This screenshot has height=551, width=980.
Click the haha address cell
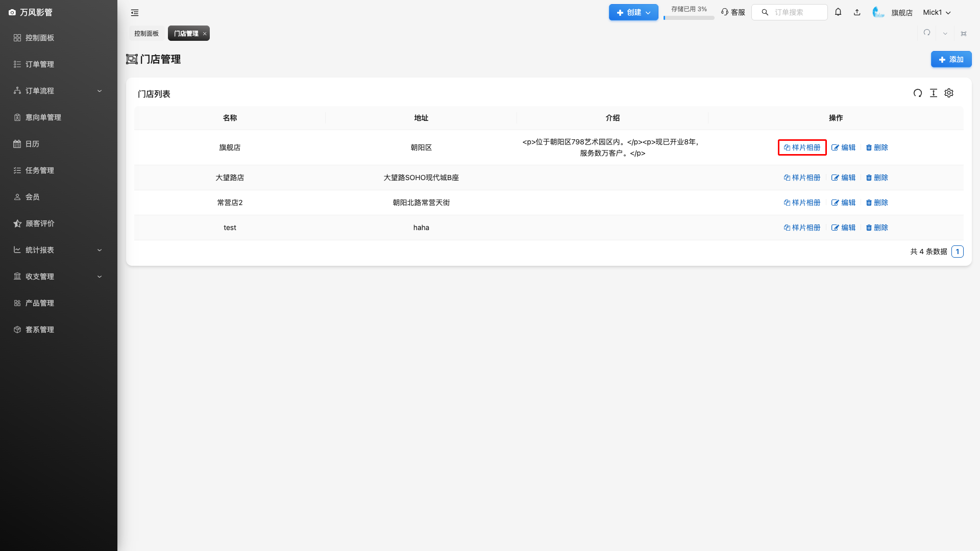pos(421,228)
